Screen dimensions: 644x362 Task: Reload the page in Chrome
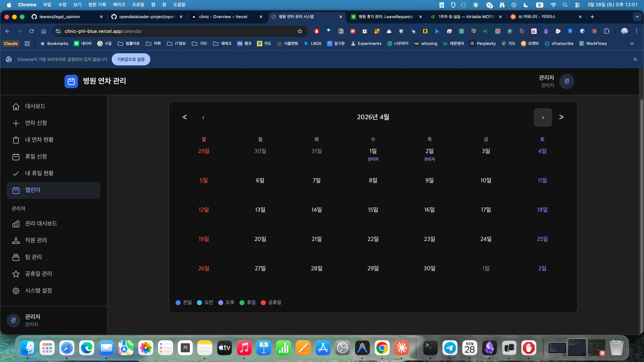click(x=32, y=31)
